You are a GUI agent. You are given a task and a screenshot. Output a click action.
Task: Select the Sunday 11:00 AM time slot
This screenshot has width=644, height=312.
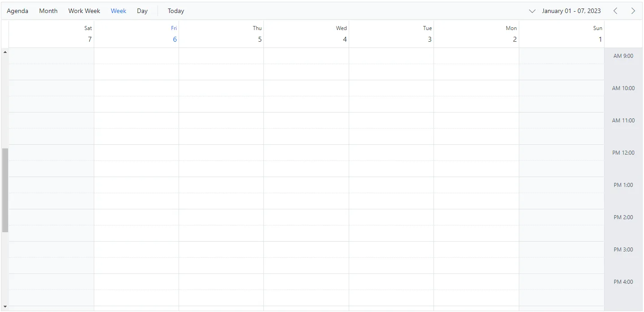pyautogui.click(x=562, y=121)
